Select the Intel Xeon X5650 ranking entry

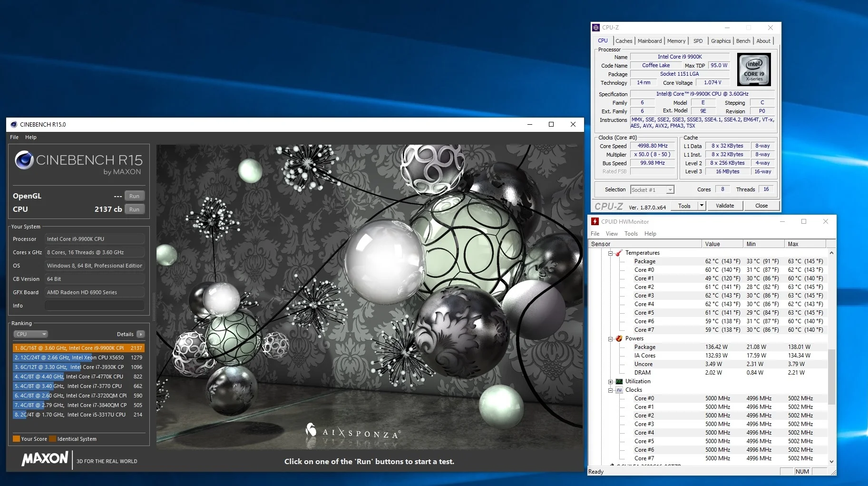(x=78, y=357)
